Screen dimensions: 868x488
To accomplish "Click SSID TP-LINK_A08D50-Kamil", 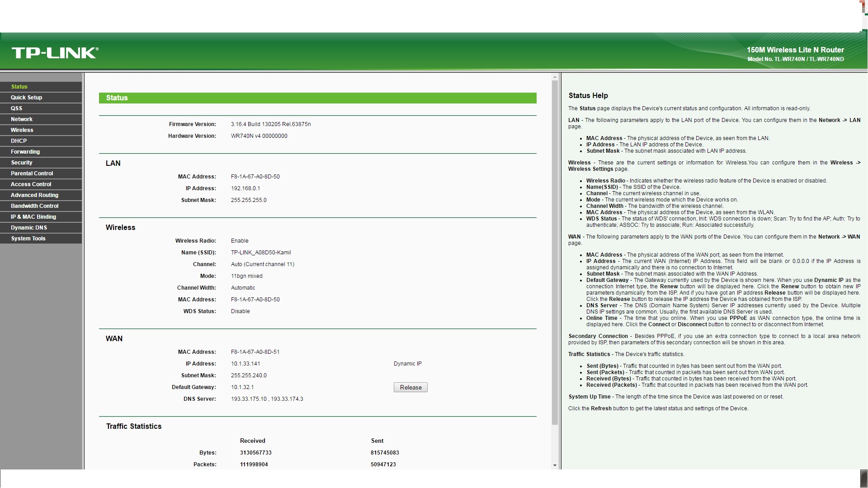I will pos(261,253).
